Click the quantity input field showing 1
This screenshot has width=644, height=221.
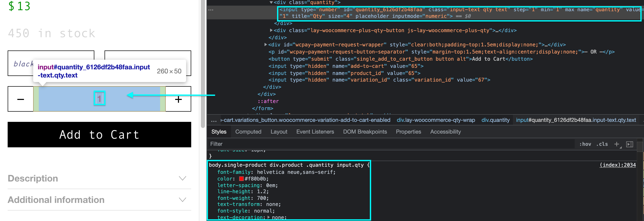(x=99, y=99)
